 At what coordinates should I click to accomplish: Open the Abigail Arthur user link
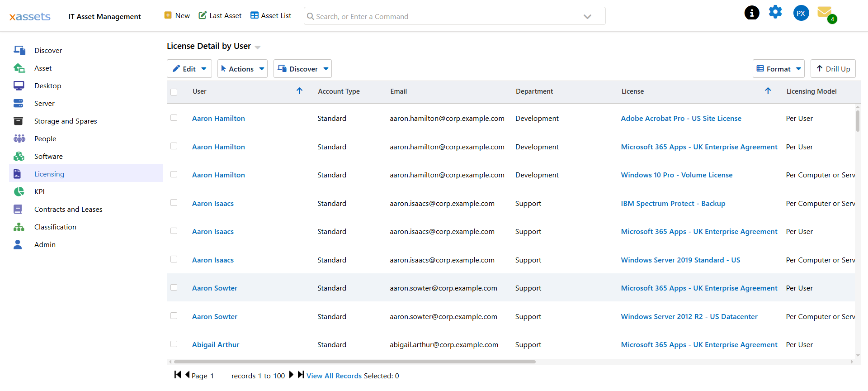(x=216, y=344)
